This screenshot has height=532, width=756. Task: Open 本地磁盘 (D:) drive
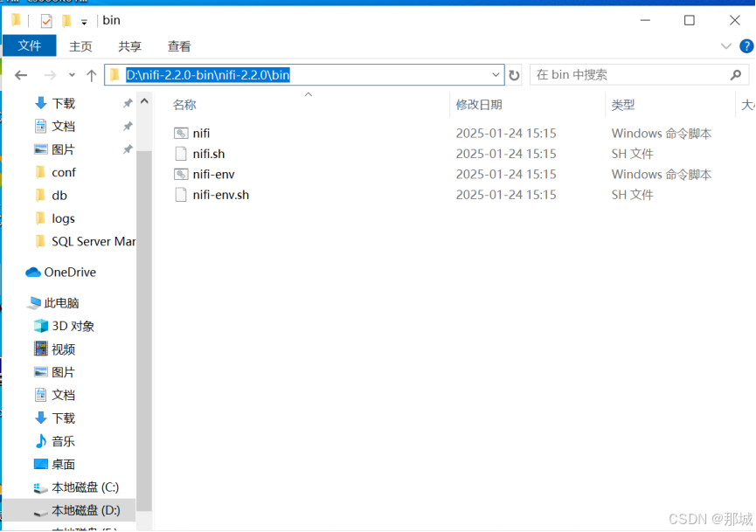click(x=86, y=510)
